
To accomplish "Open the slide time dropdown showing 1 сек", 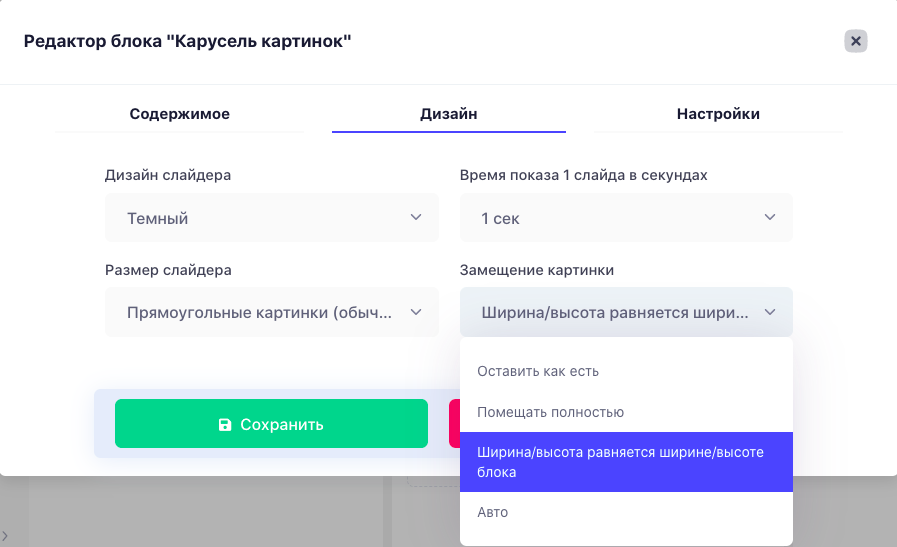I will pos(626,218).
